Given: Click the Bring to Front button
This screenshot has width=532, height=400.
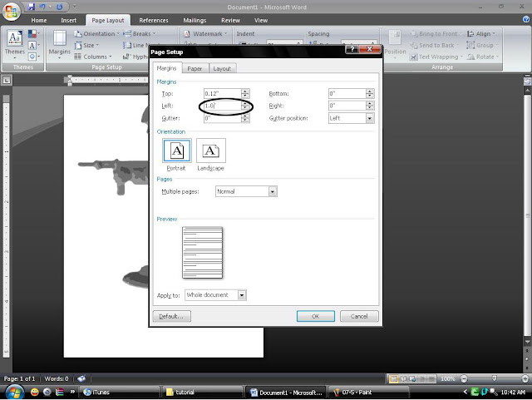Looking at the screenshot, I should click(436, 33).
